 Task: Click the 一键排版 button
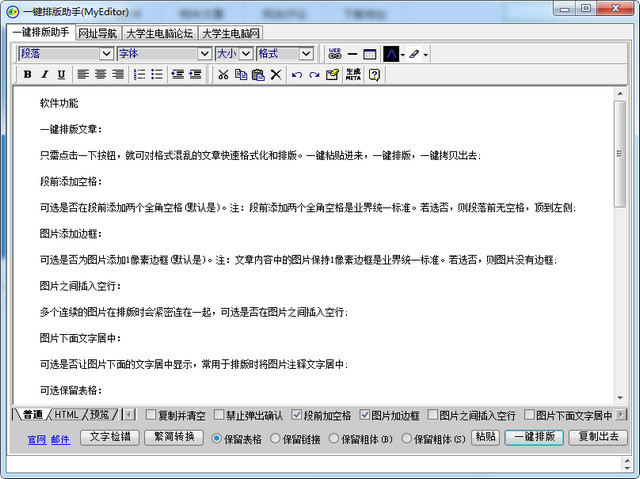534,437
